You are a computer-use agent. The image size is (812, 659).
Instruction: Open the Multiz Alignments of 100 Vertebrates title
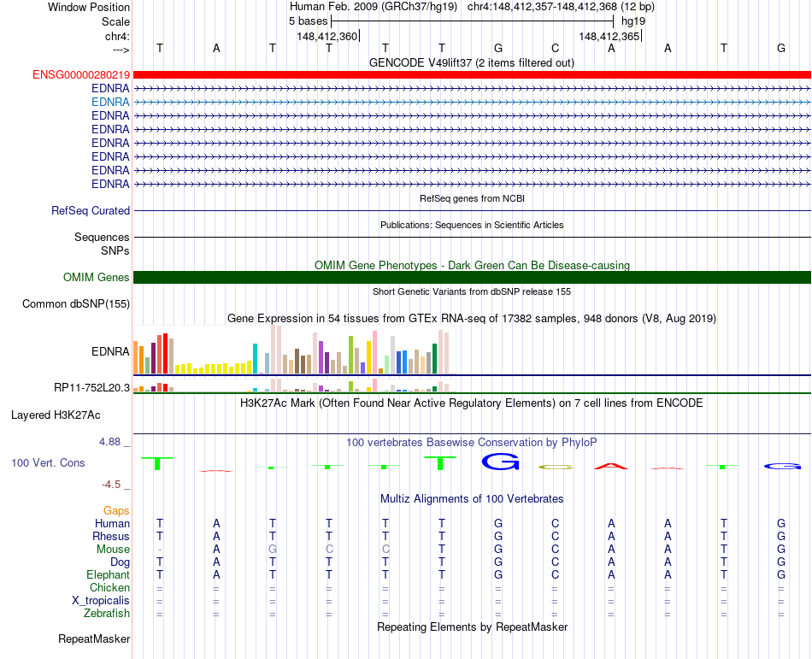pyautogui.click(x=472, y=499)
